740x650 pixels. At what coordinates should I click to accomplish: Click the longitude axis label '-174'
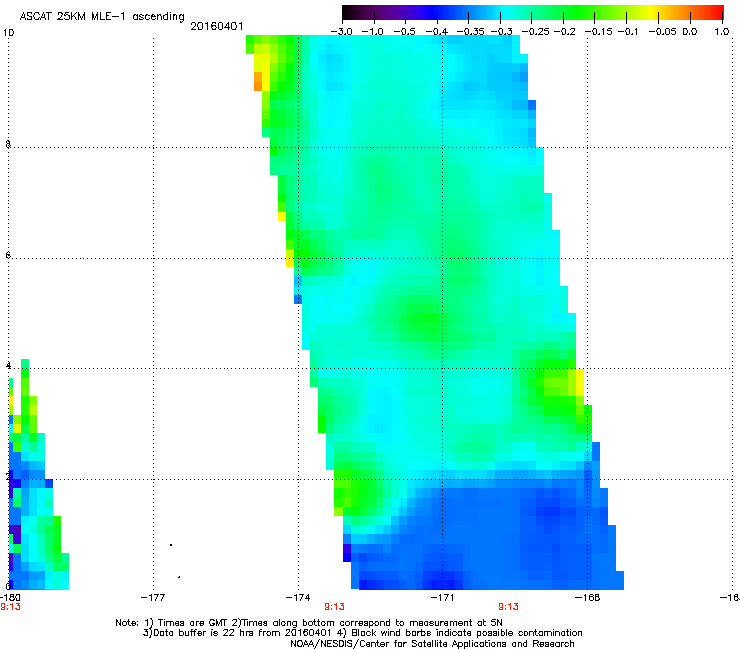(298, 598)
